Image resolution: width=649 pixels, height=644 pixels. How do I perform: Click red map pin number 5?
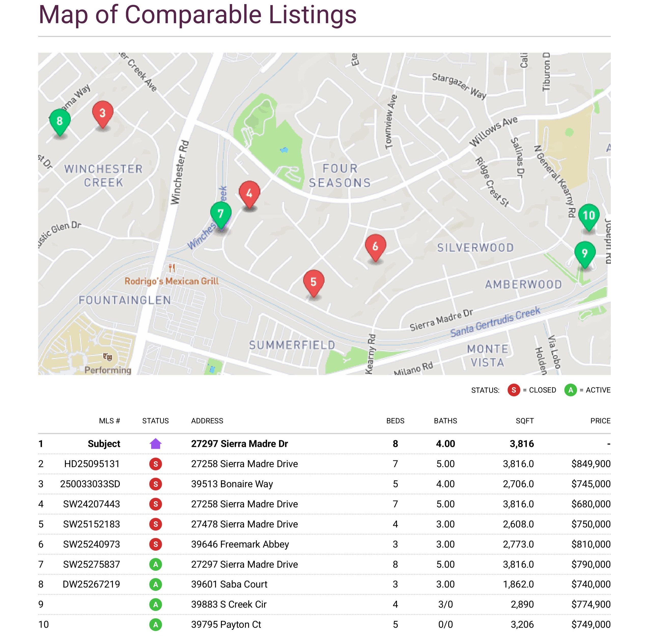(313, 282)
